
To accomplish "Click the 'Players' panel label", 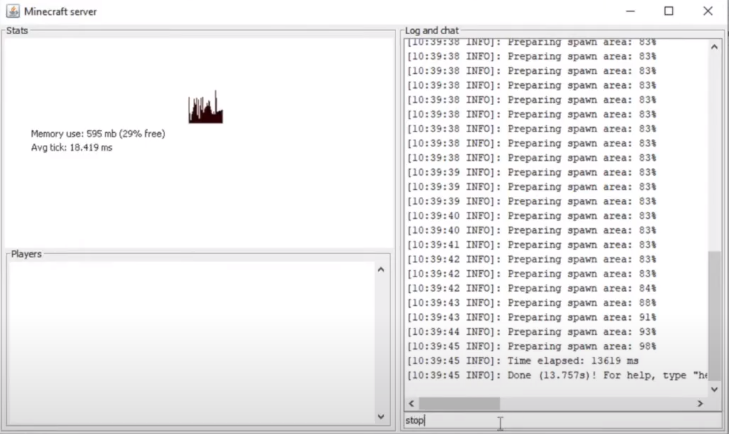I will pyautogui.click(x=27, y=254).
